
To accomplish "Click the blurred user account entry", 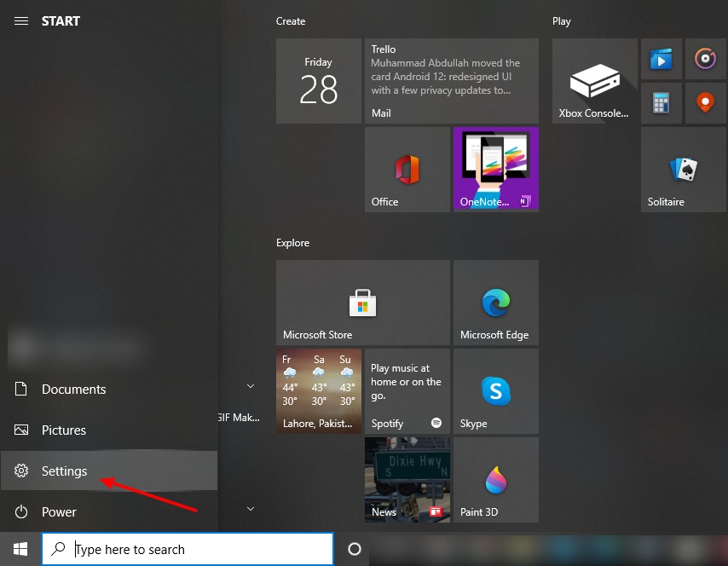I will coord(77,347).
